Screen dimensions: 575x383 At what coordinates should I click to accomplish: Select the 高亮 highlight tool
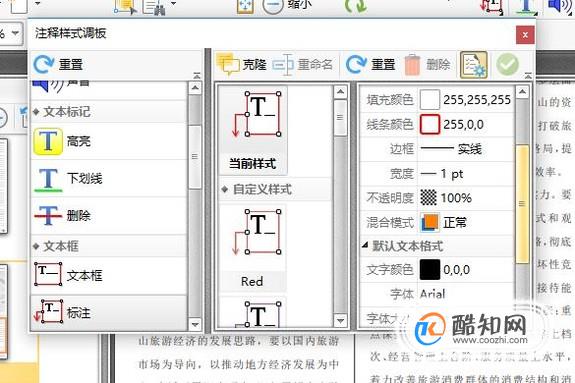tap(109, 141)
